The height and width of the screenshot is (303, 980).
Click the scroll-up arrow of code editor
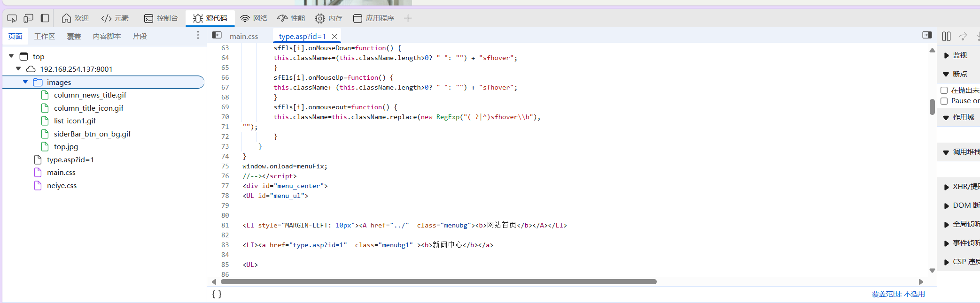[x=932, y=50]
